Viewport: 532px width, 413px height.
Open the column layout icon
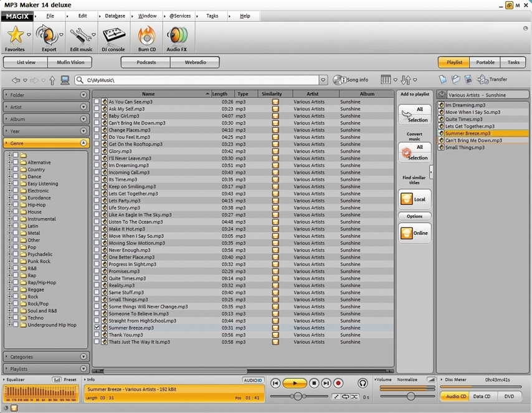click(x=386, y=80)
